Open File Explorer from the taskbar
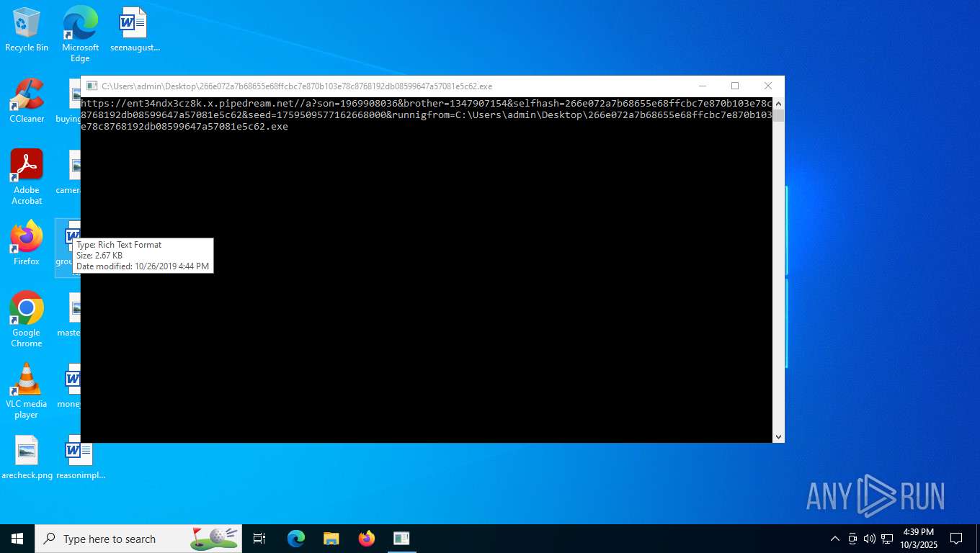The image size is (980, 553). [x=331, y=539]
